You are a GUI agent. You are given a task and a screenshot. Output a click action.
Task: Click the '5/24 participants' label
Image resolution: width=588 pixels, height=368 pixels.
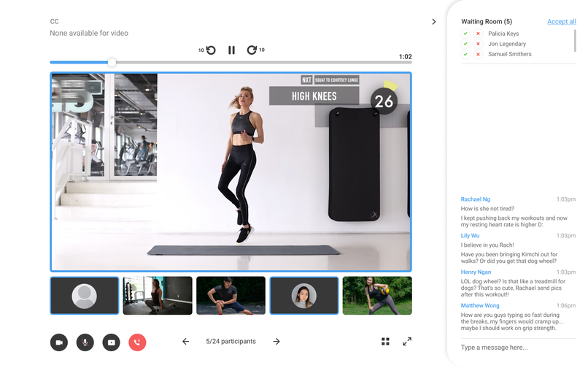pos(231,341)
